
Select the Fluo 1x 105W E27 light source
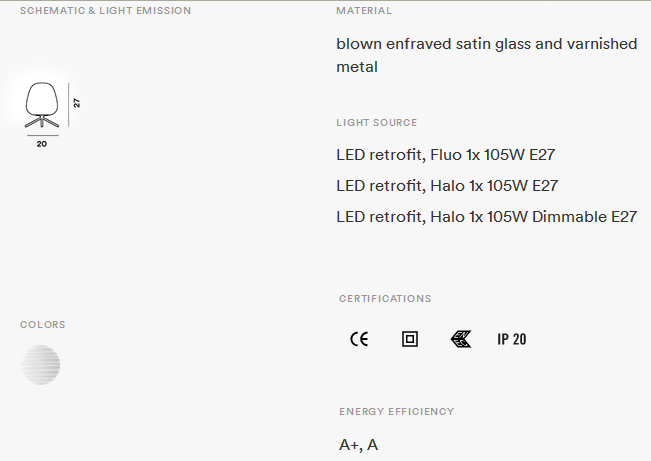[445, 155]
